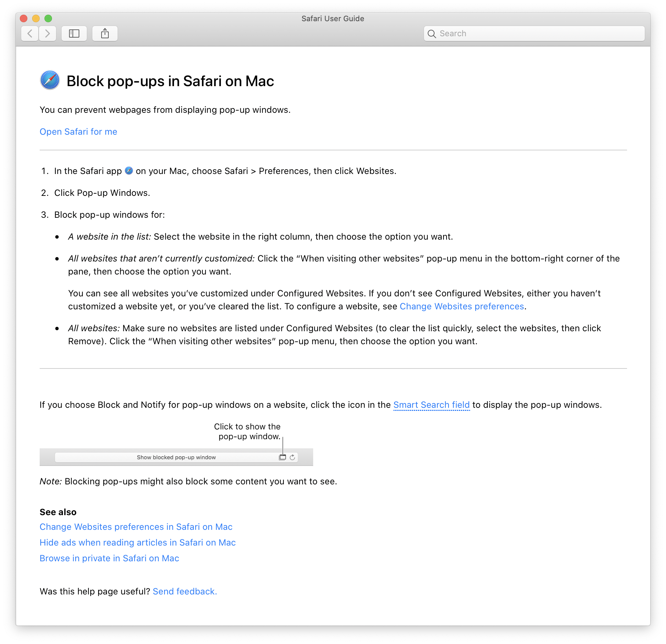The height and width of the screenshot is (644, 666).
Task: Click the reload icon in illustration
Action: tap(292, 457)
